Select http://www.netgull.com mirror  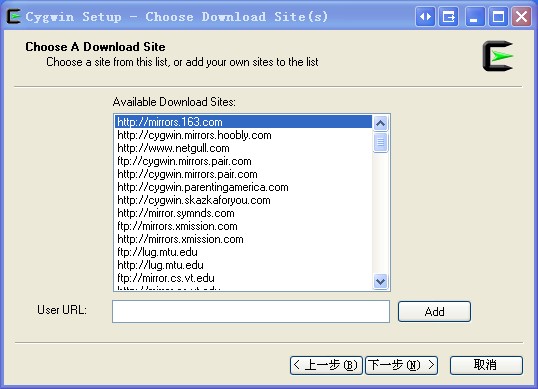pos(243,148)
